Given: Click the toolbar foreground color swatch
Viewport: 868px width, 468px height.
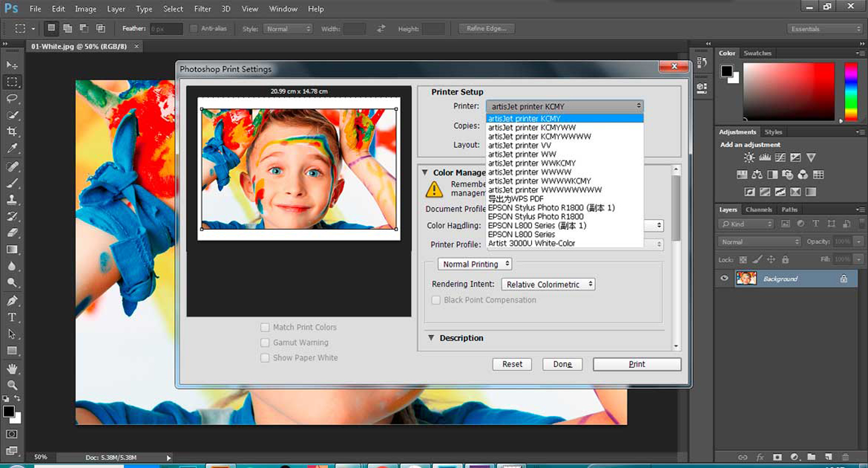Looking at the screenshot, I should 9,412.
